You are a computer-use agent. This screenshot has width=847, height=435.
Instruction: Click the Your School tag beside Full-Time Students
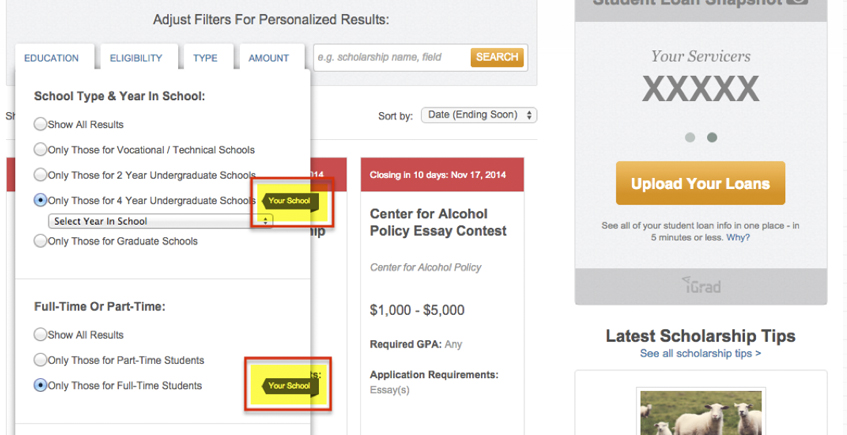(x=289, y=385)
